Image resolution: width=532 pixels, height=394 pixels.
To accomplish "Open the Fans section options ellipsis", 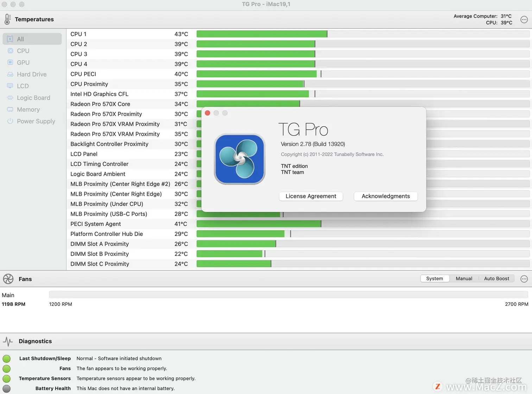I will click(x=524, y=279).
